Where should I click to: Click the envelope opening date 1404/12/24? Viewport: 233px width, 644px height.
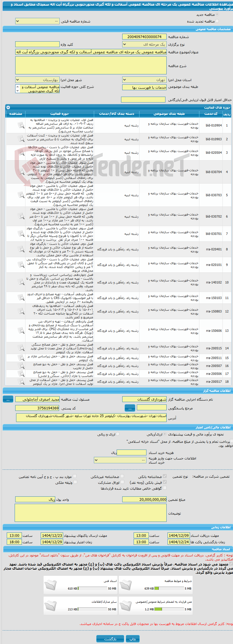tap(179, 542)
